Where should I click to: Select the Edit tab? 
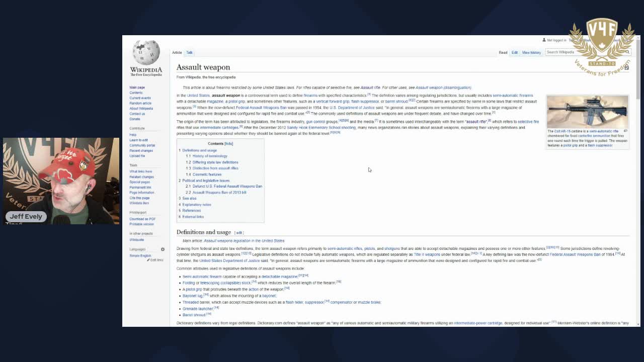pyautogui.click(x=514, y=52)
